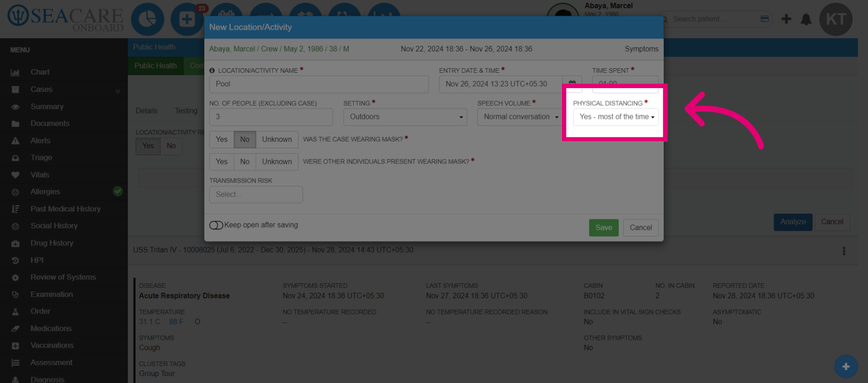Select No for other individuals wearing mask
This screenshot has width=868, height=383.
[x=245, y=162]
